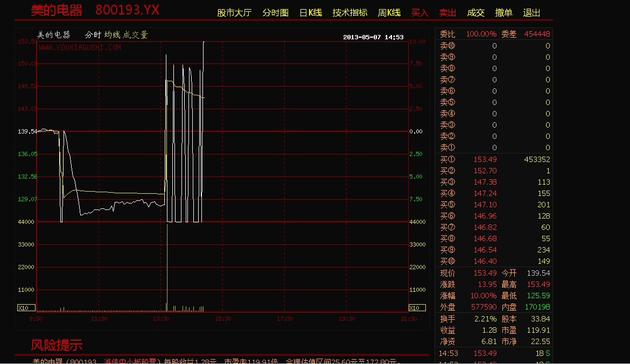Click the stock title 美的电器 in the header

tap(57, 10)
